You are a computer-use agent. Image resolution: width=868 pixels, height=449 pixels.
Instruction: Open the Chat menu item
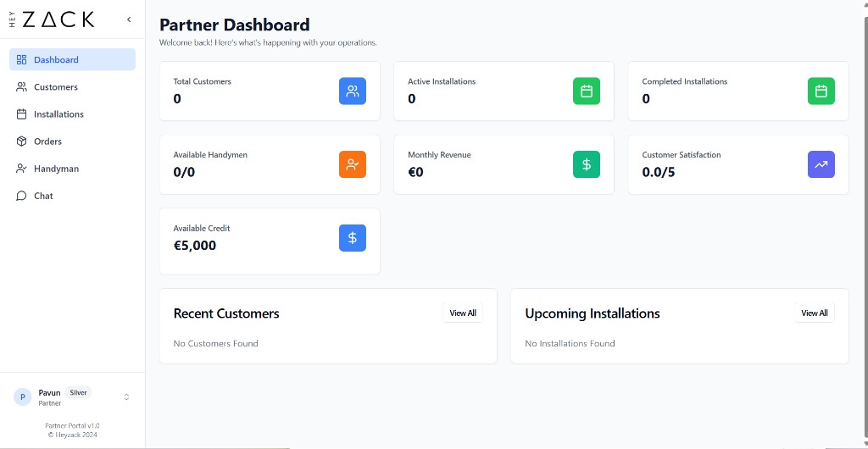(x=73, y=196)
